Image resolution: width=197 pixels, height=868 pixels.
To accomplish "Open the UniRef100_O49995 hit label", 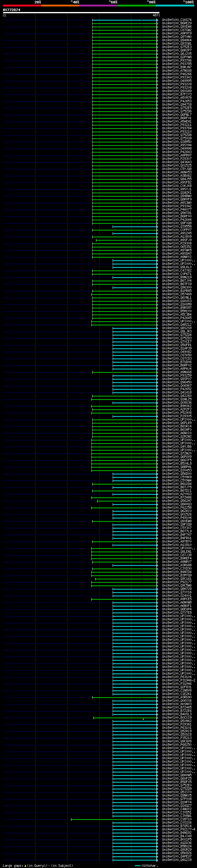I will [176, 81].
